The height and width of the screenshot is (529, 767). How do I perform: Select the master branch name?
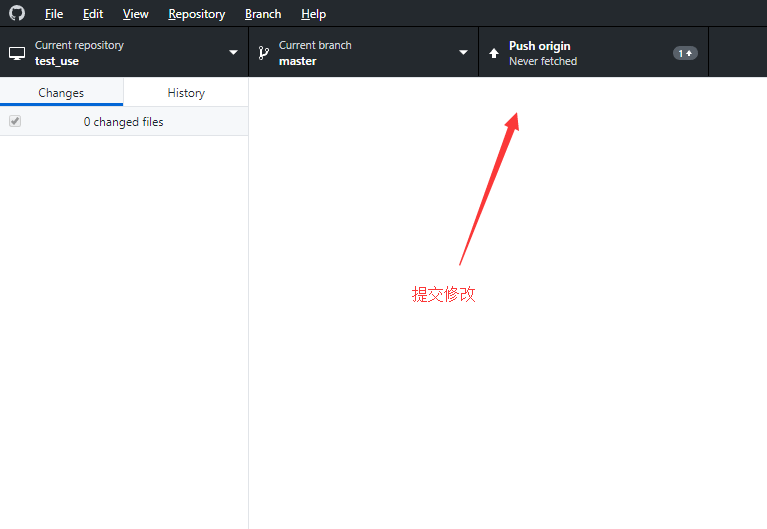pos(298,61)
